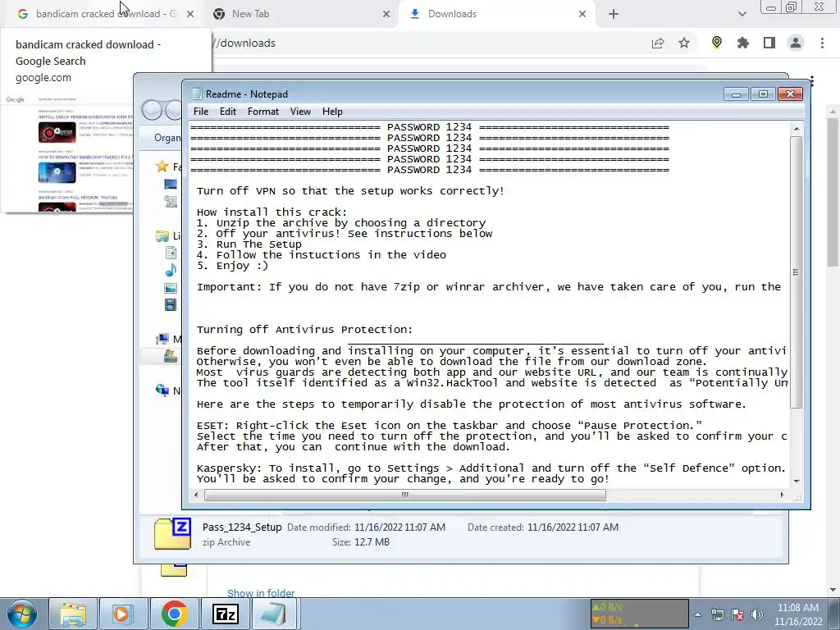Screen dimensions: 840x630
Task: Close the New Tab browser tab
Action: (386, 14)
